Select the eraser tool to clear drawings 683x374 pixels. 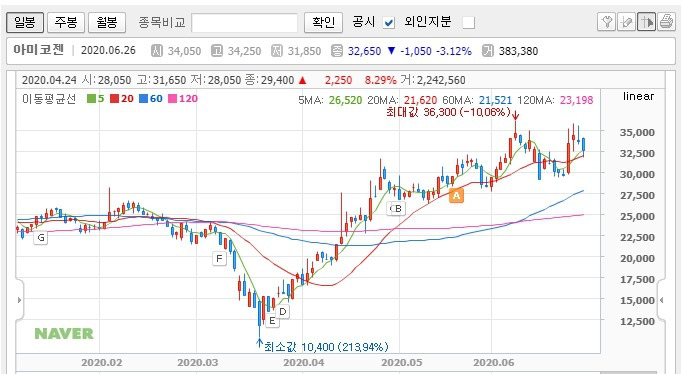626,21
